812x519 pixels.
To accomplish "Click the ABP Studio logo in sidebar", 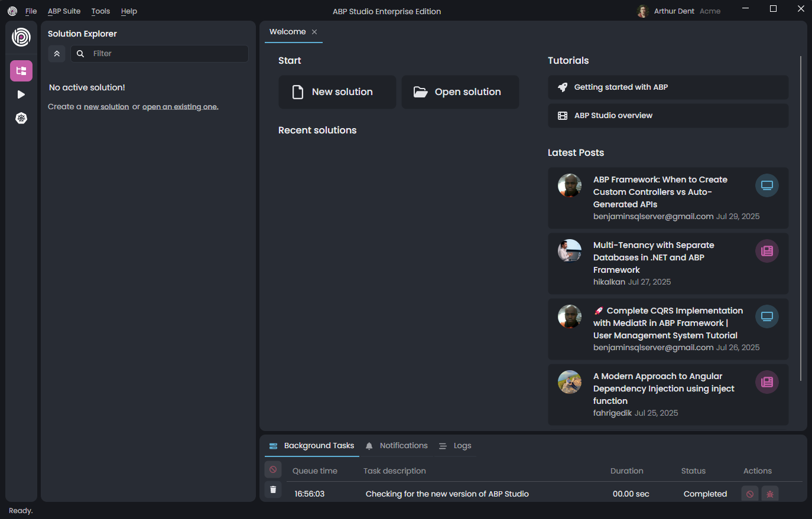I will tap(21, 37).
